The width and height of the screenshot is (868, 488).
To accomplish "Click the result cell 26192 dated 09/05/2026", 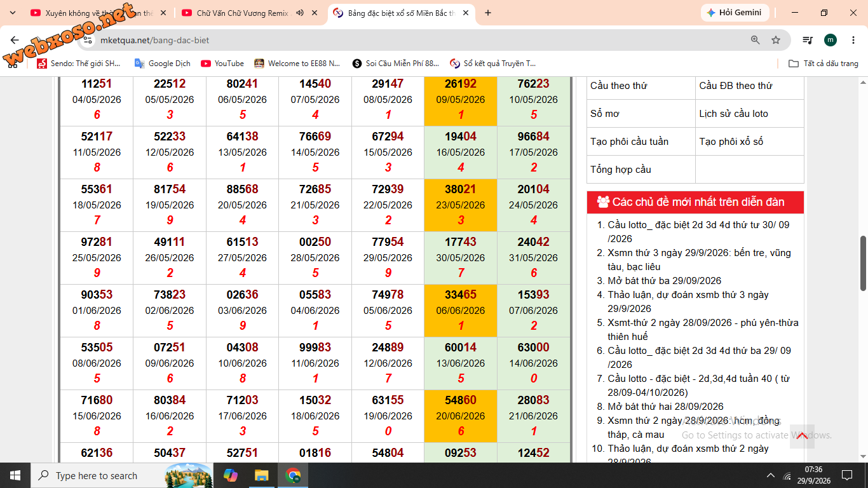I will coord(461,99).
